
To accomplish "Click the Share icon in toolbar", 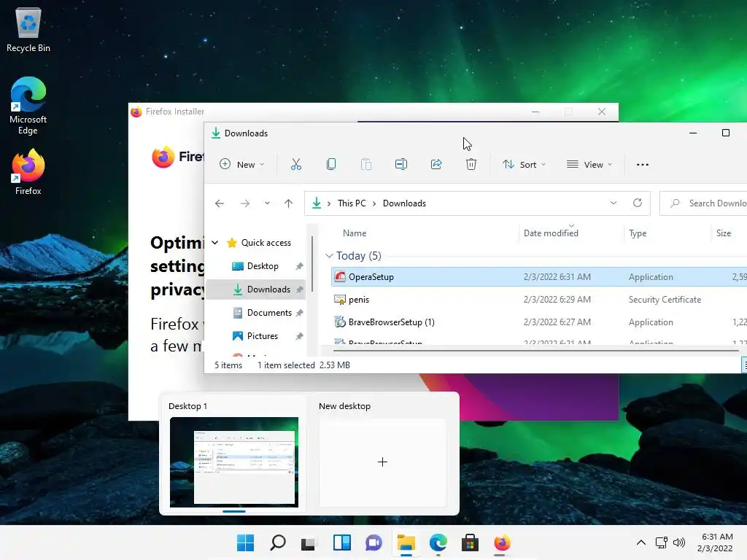I will pyautogui.click(x=436, y=164).
